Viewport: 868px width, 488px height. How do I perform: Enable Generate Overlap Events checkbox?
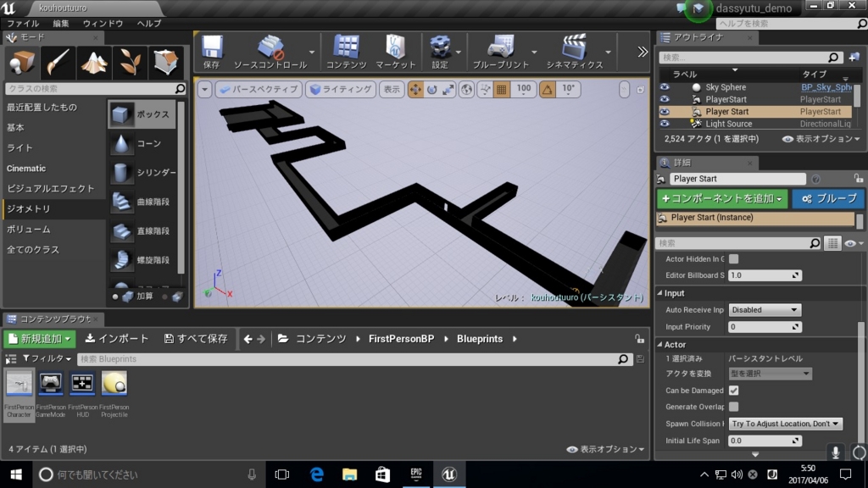(733, 407)
